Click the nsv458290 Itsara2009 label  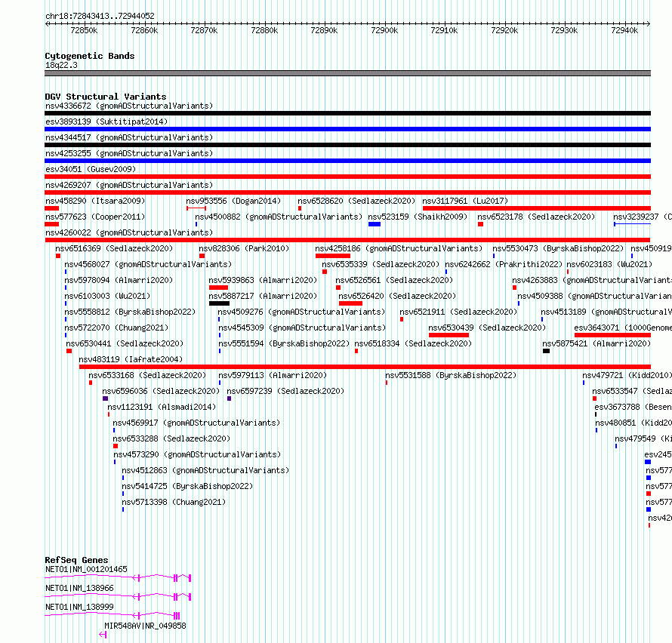pos(95,201)
